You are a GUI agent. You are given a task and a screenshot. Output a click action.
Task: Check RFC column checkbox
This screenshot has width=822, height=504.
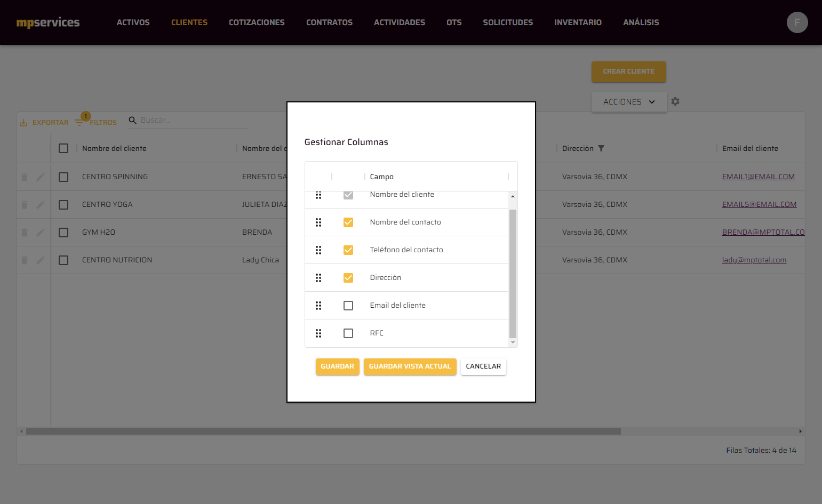click(348, 333)
